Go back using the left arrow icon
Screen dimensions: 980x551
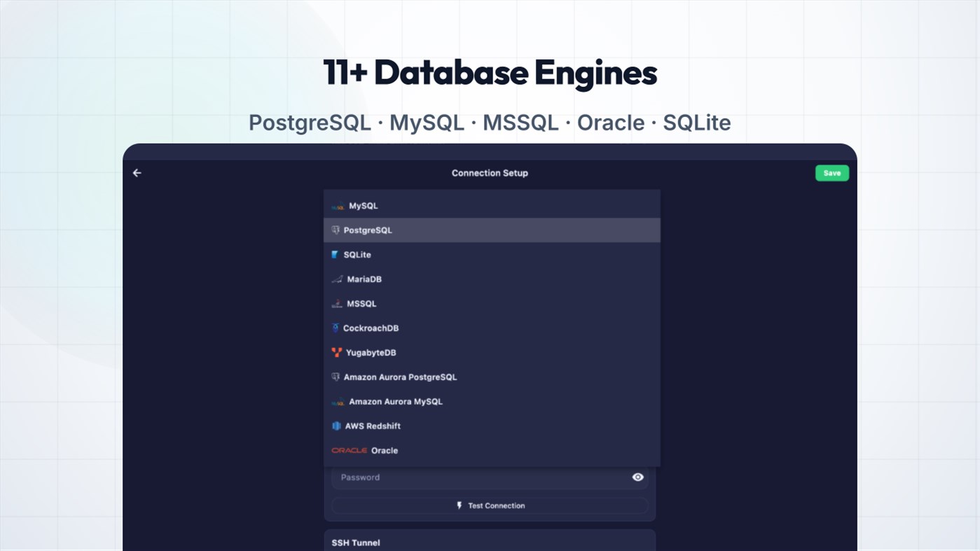click(137, 173)
